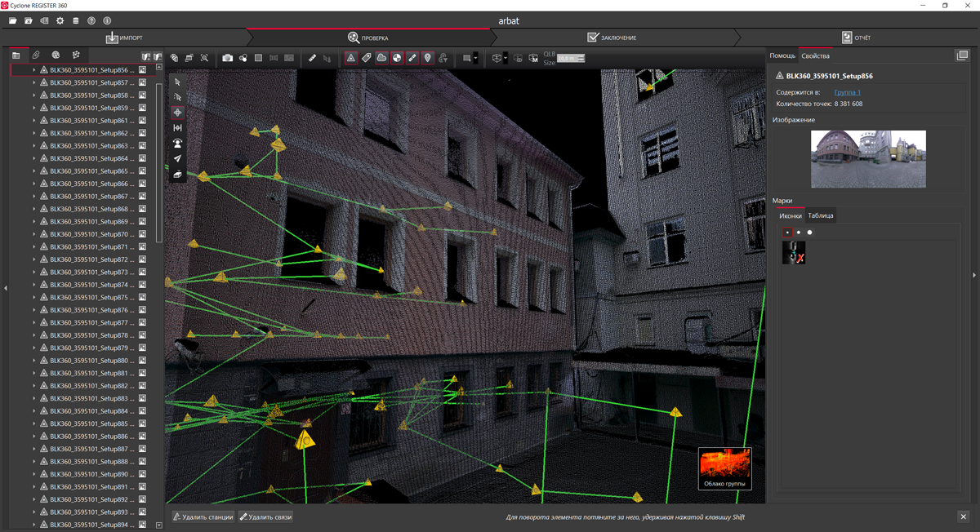Open project folder icon in top bar
Viewport: 980px width, 532px height.
click(x=13, y=20)
